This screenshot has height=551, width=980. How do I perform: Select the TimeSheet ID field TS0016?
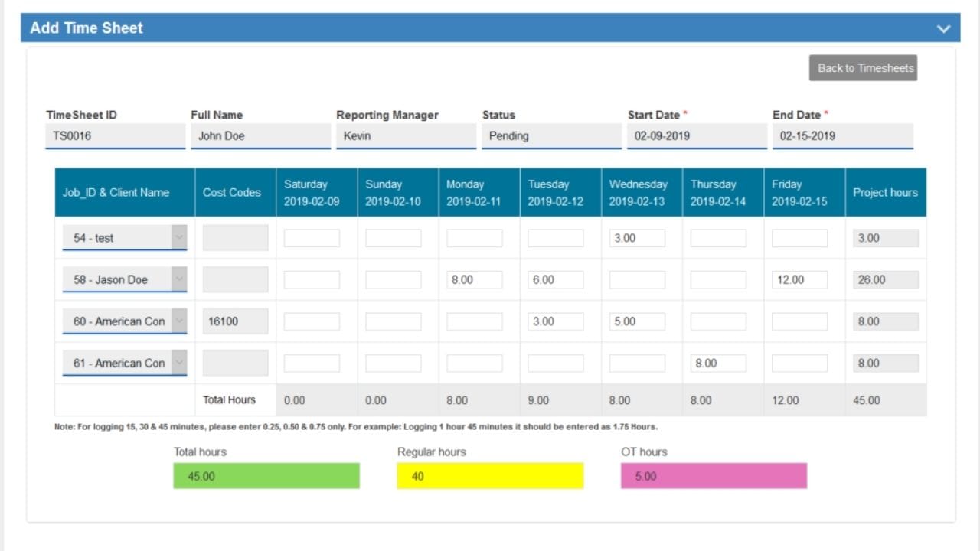115,135
